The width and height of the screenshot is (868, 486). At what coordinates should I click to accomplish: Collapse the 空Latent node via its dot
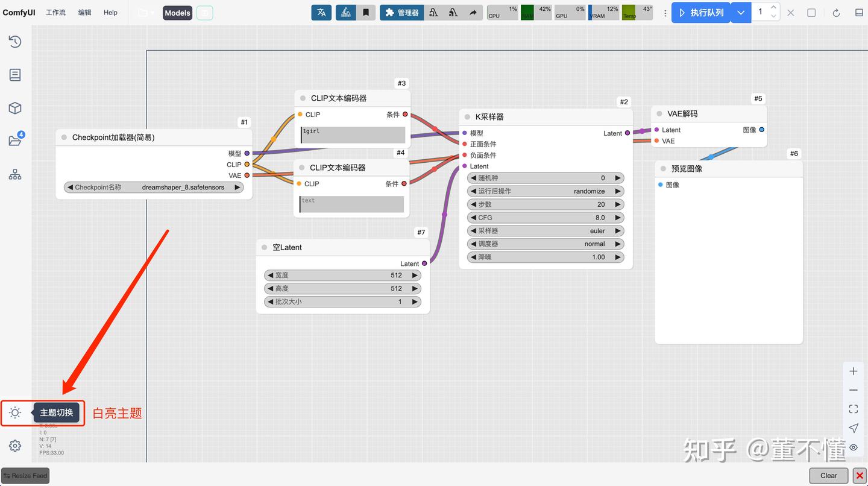pyautogui.click(x=264, y=247)
